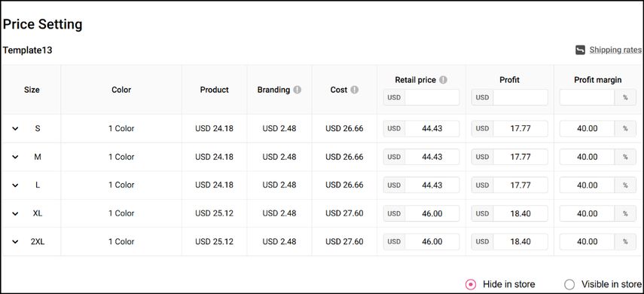This screenshot has height=294, width=644.
Task: Click 1 Color in the L row
Action: pyautogui.click(x=121, y=185)
